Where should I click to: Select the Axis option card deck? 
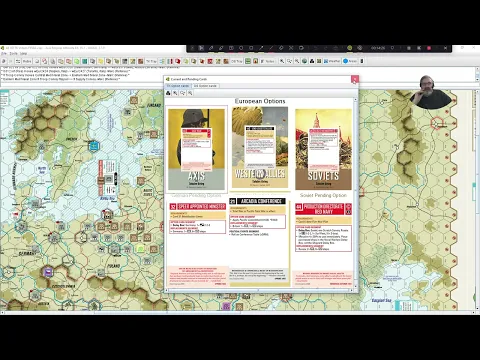[197, 150]
